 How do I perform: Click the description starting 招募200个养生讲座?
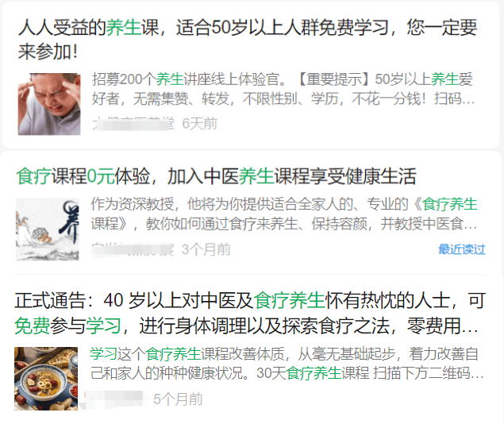(x=283, y=89)
